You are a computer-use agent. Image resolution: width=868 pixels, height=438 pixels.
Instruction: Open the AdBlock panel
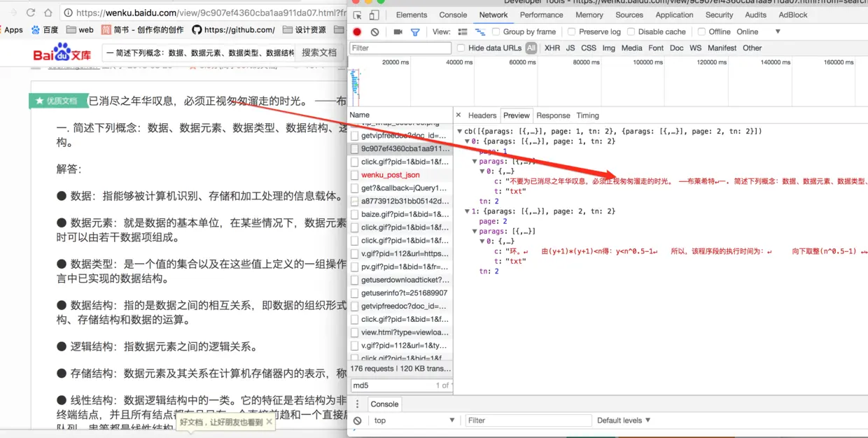(x=793, y=15)
